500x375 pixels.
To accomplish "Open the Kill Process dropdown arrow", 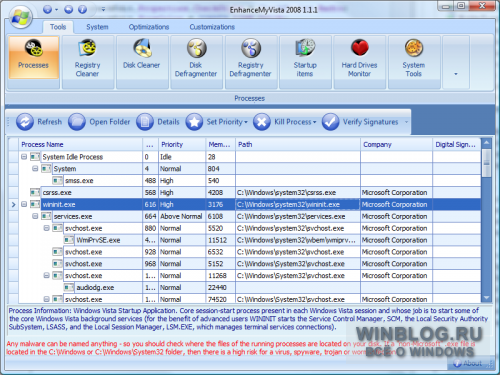I will [x=314, y=122].
